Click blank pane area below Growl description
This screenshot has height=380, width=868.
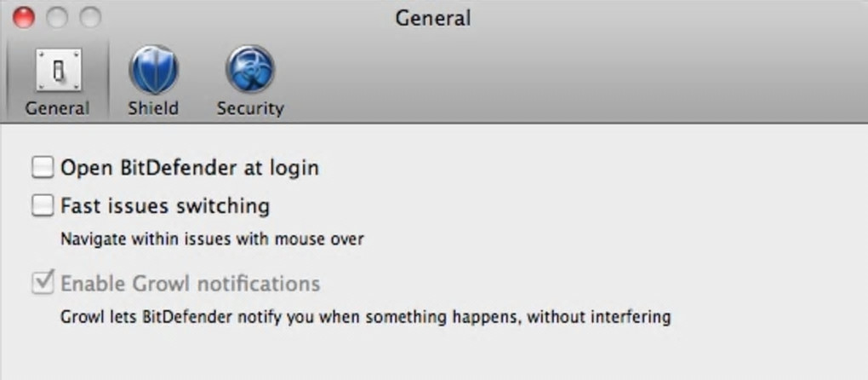[425, 354]
